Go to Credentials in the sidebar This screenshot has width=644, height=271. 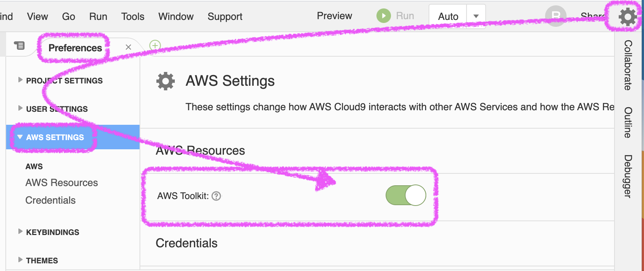[x=51, y=200]
